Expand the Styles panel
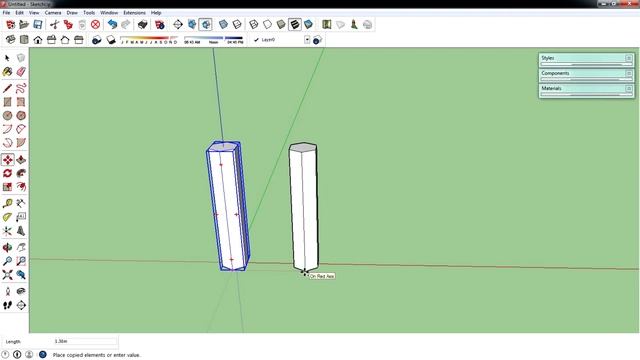 coord(586,58)
